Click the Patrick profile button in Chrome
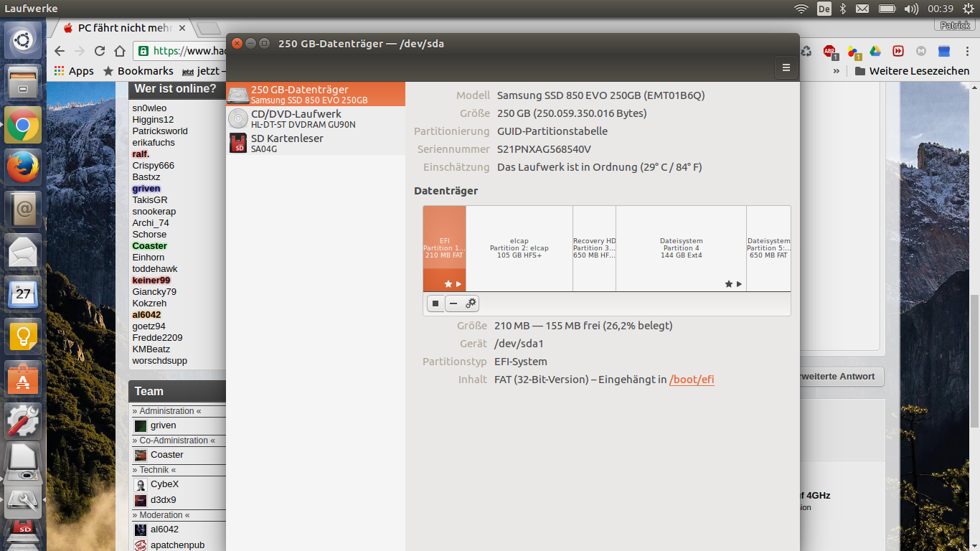 click(x=955, y=25)
